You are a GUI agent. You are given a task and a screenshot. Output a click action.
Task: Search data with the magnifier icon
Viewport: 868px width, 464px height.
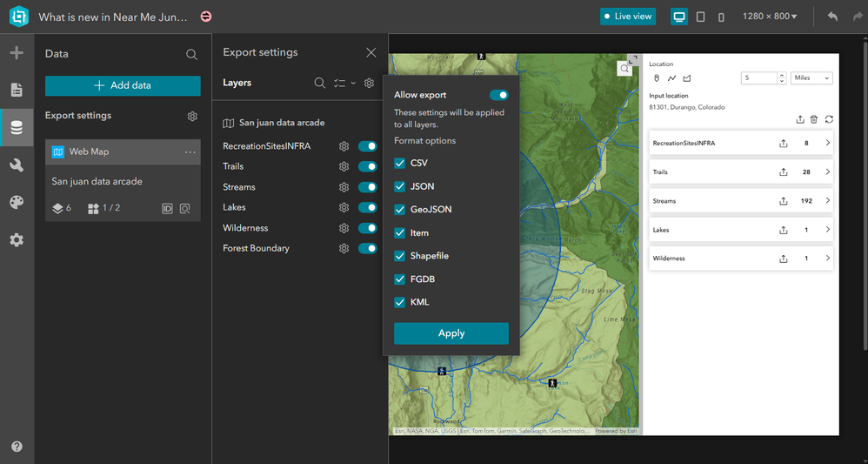click(191, 54)
